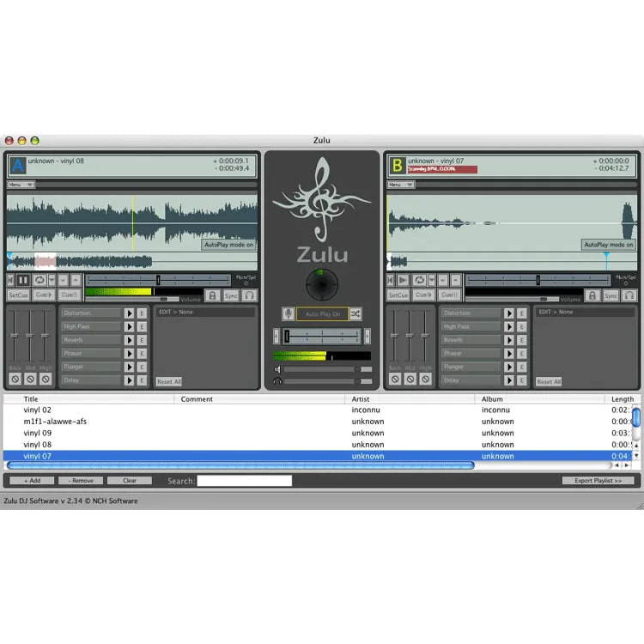Adjust master speaker volume slider
Image resolution: width=644 pixels, height=644 pixels.
[x=328, y=369]
